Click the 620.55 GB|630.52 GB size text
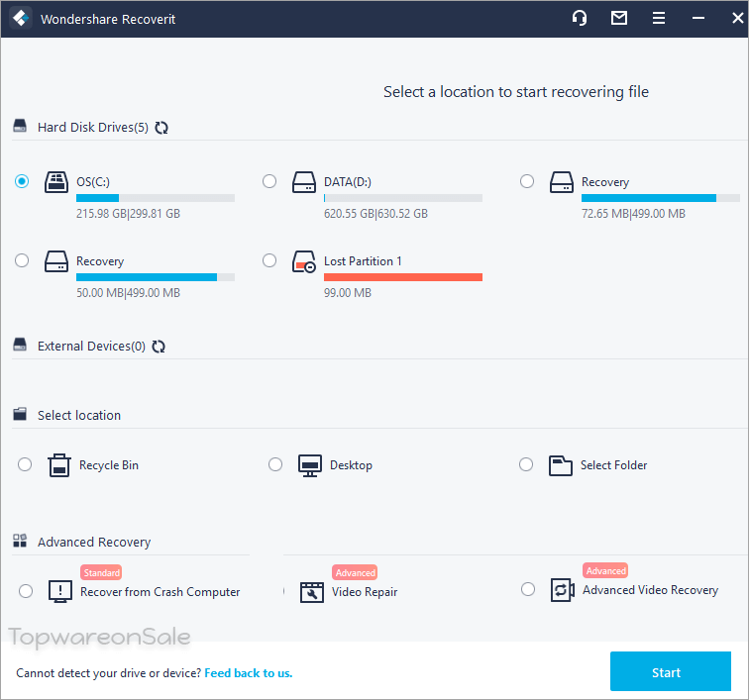 tap(375, 214)
